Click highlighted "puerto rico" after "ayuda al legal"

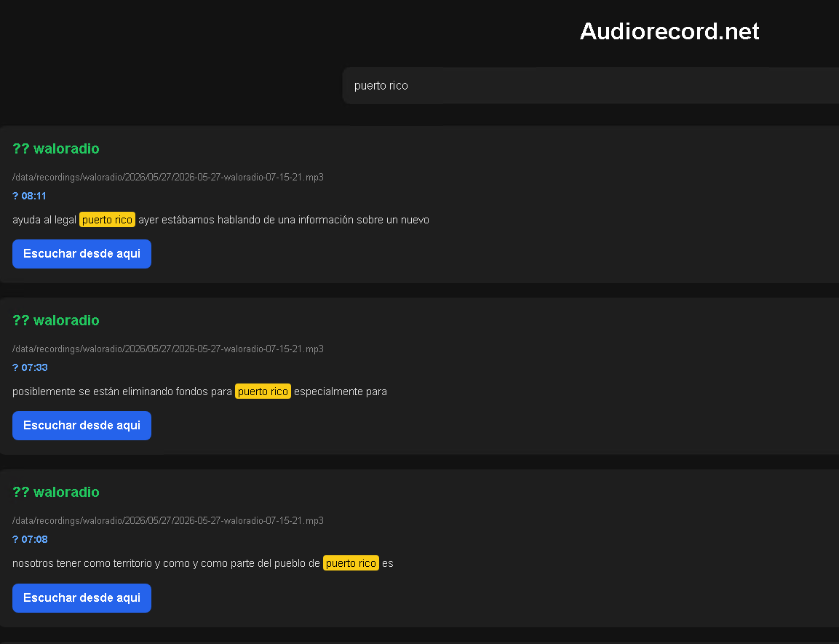tap(107, 220)
